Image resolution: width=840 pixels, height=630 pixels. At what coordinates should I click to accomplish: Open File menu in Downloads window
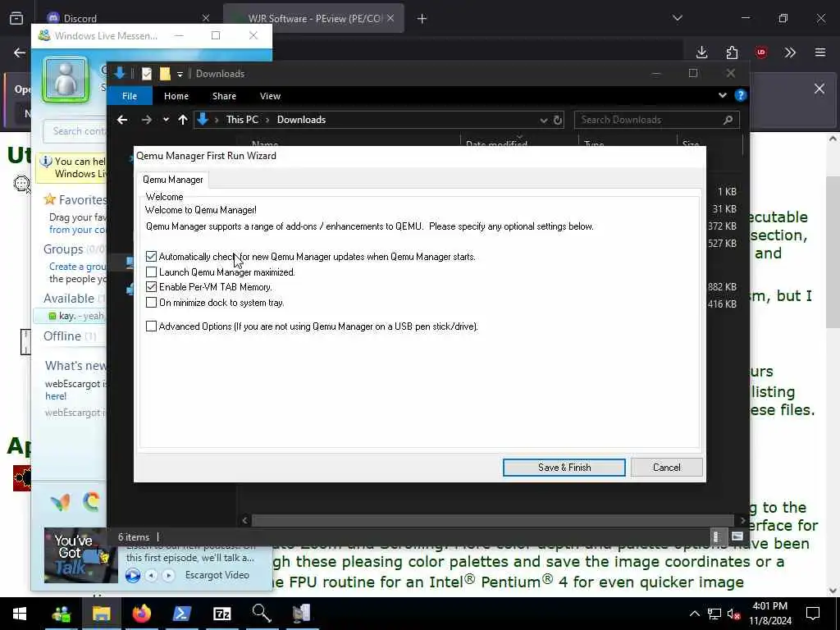pos(130,96)
